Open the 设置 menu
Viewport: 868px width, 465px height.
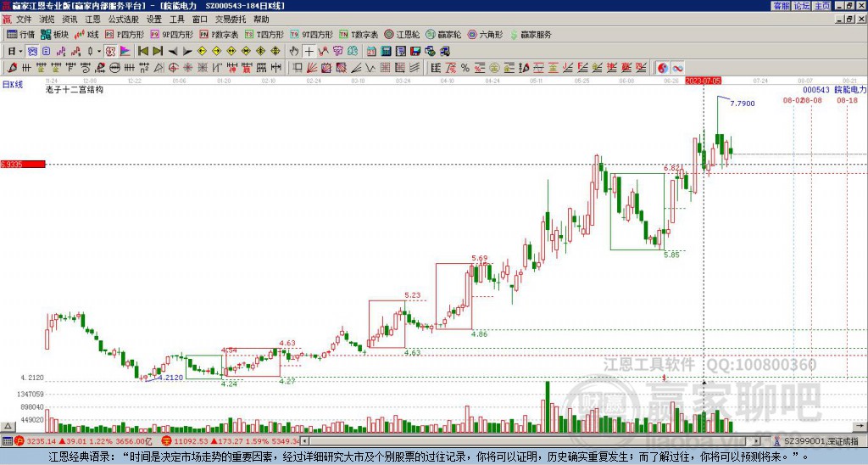tap(154, 20)
